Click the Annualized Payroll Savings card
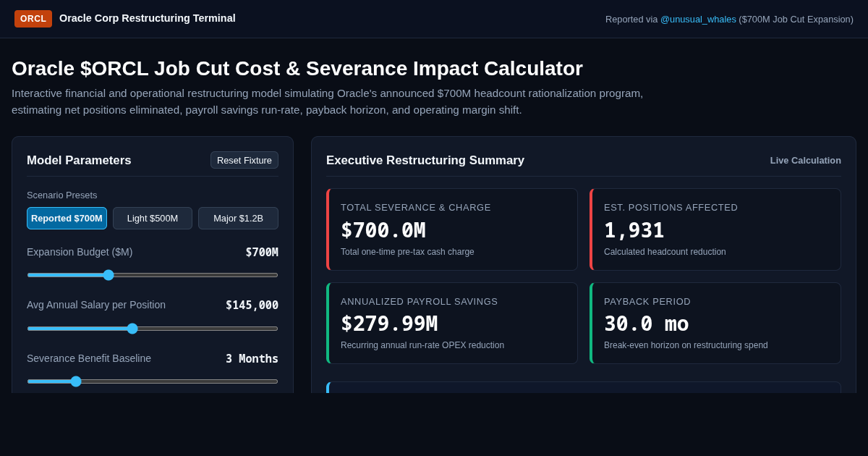 coord(452,323)
